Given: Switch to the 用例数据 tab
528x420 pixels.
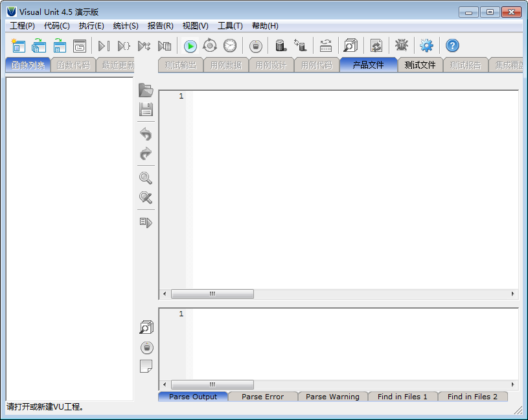Looking at the screenshot, I should pyautogui.click(x=226, y=65).
